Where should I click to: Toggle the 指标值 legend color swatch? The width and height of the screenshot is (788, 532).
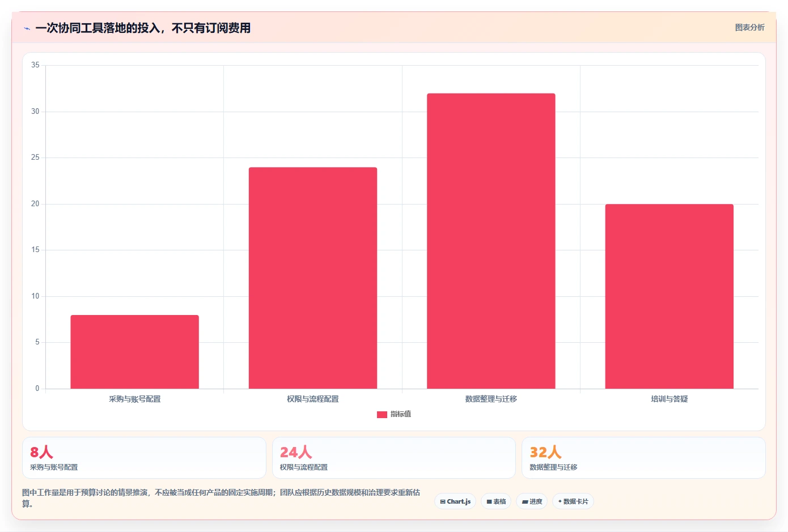[382, 415]
